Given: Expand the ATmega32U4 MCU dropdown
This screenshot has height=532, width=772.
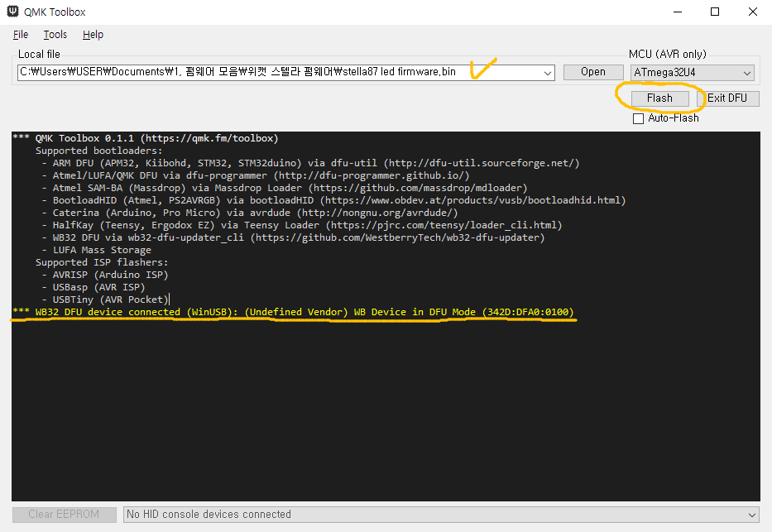Looking at the screenshot, I should (x=693, y=73).
